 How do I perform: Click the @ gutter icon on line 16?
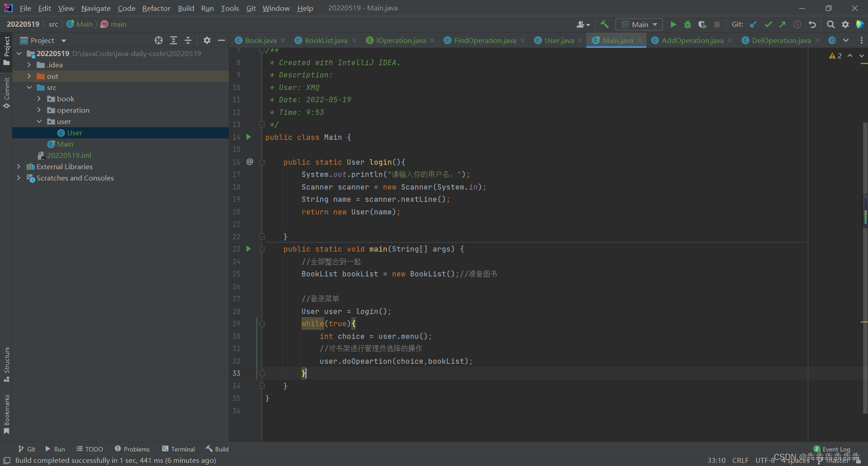(250, 162)
